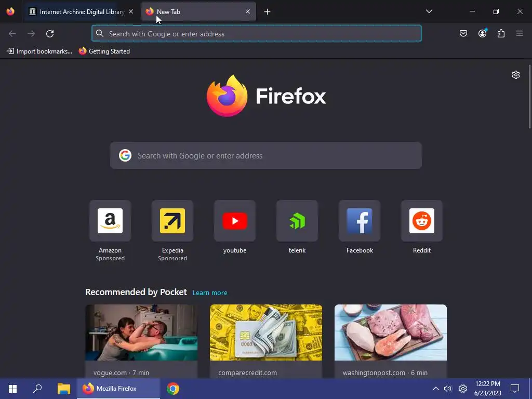Viewport: 532px width, 399px height.
Task: Open the taskbar clock and date
Action: (487, 389)
